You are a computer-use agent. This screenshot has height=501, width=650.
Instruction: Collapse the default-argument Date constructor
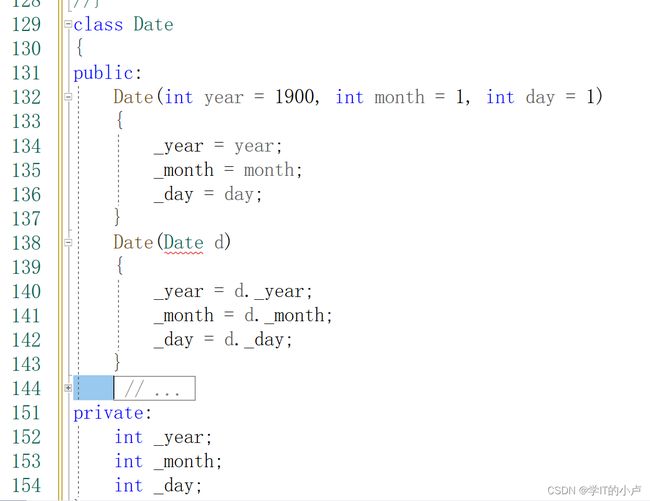click(68, 97)
